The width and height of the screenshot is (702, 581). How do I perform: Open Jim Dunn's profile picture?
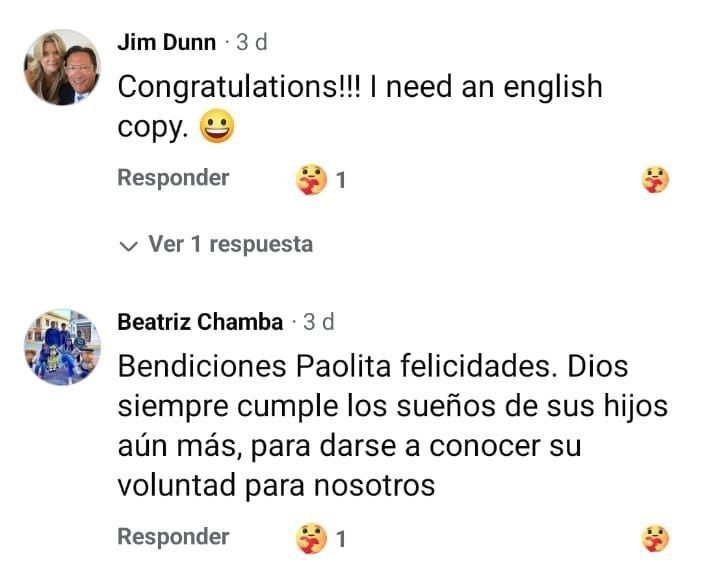tap(62, 67)
